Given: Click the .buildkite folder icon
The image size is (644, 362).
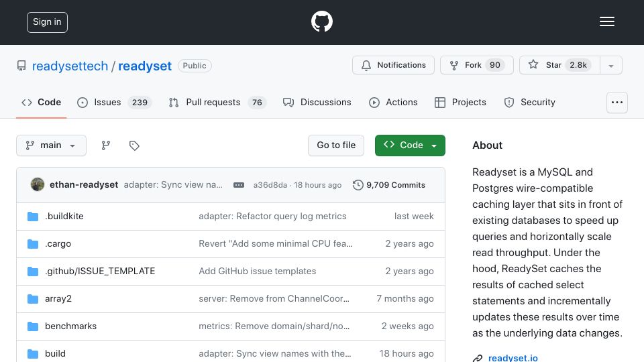Looking at the screenshot, I should [33, 217].
